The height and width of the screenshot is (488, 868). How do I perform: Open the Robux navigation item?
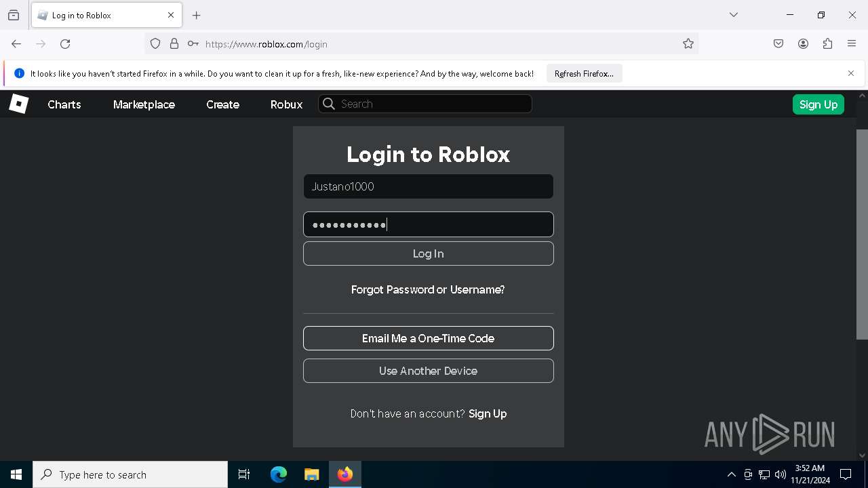(x=286, y=104)
